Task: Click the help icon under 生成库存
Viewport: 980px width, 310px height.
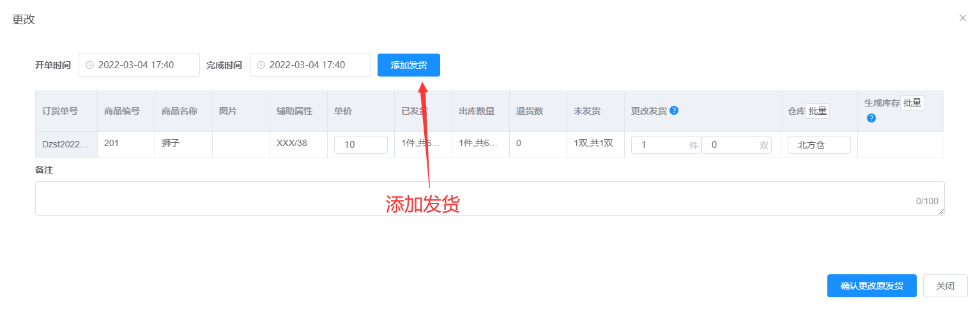Action: click(871, 118)
